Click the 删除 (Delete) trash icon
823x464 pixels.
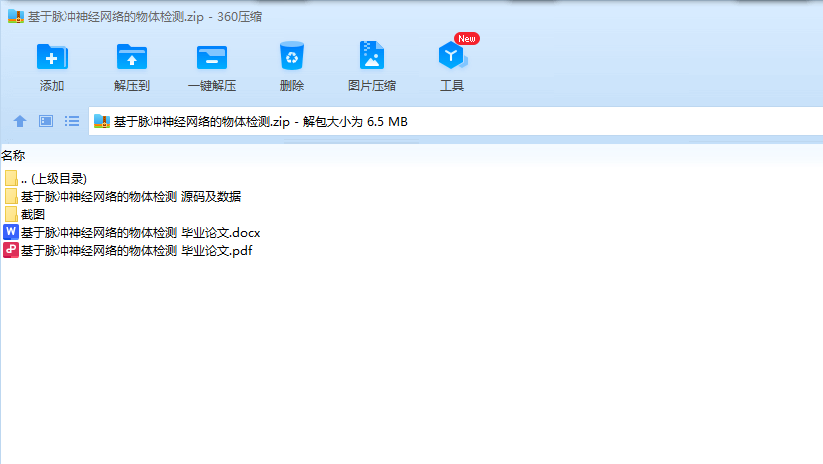(x=292, y=56)
